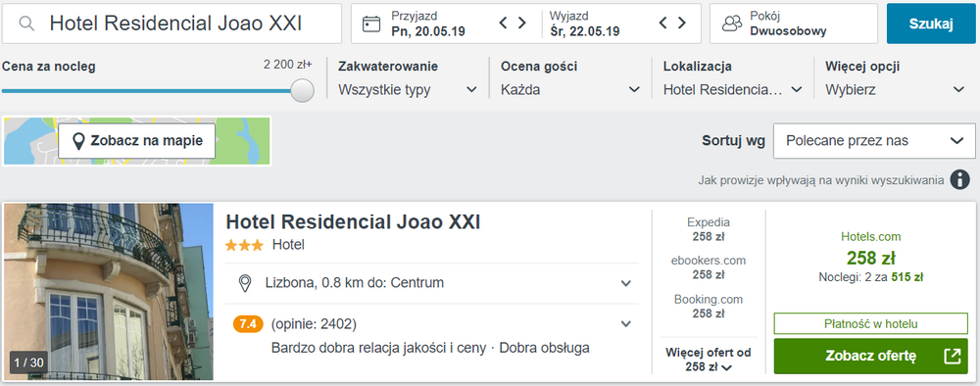Screen dimensions: 980x386
Task: Click the Wyjazd date Śr, 22.05.19
Action: coord(584,31)
